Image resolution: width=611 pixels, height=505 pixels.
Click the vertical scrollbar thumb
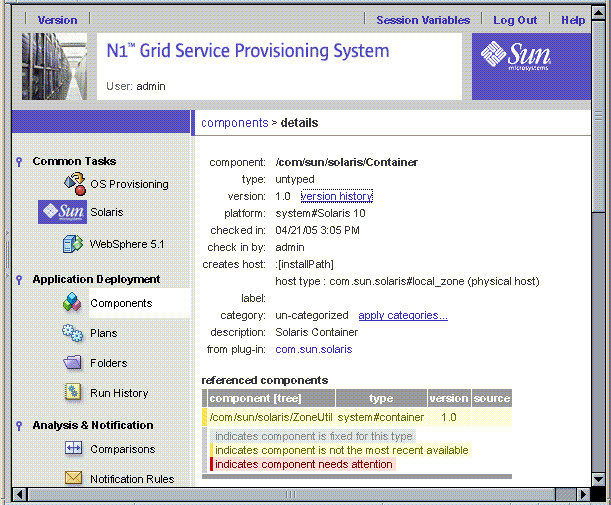point(598,117)
